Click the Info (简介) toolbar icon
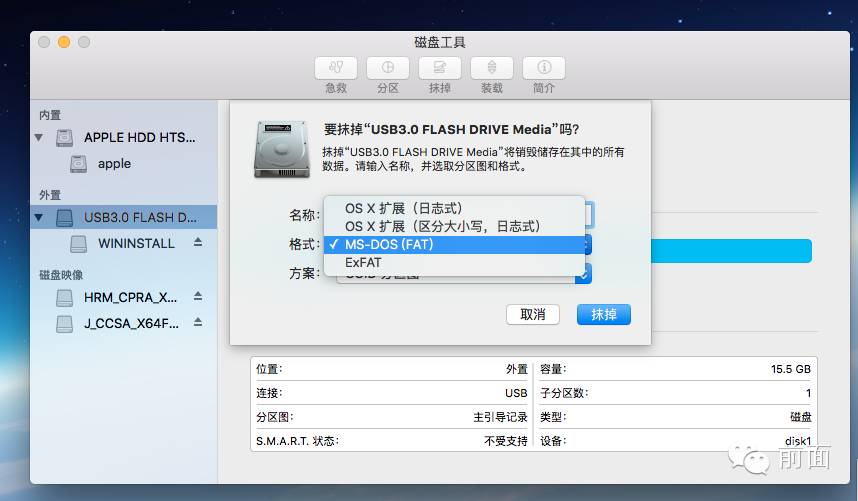The width and height of the screenshot is (858, 501). coord(543,68)
